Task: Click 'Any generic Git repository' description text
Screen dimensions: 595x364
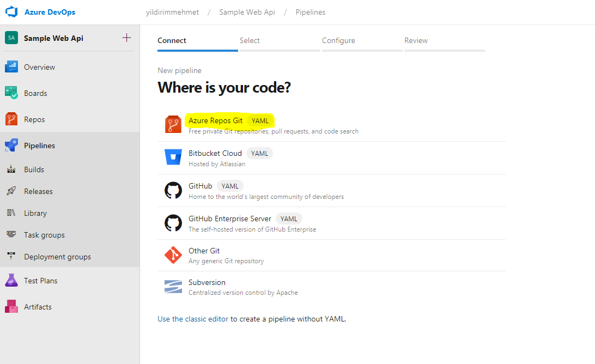Action: click(x=226, y=261)
